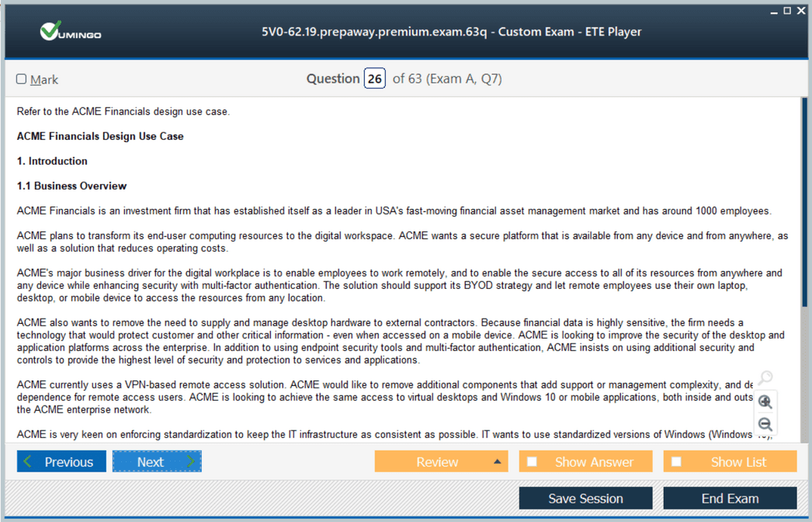Click the vertical scrollbar thumb
Viewport: 812px width, 522px height.
(x=804, y=202)
